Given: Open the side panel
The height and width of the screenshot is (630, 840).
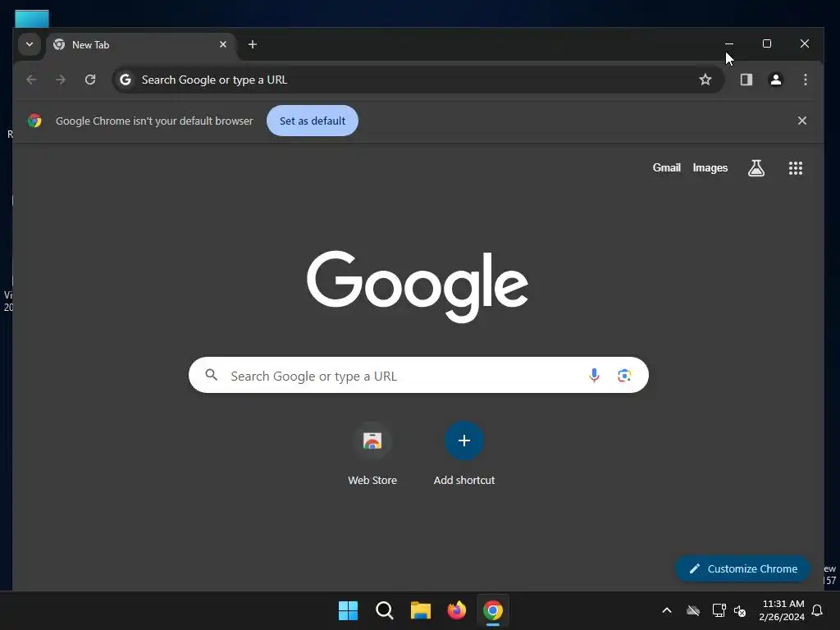Looking at the screenshot, I should click(746, 80).
